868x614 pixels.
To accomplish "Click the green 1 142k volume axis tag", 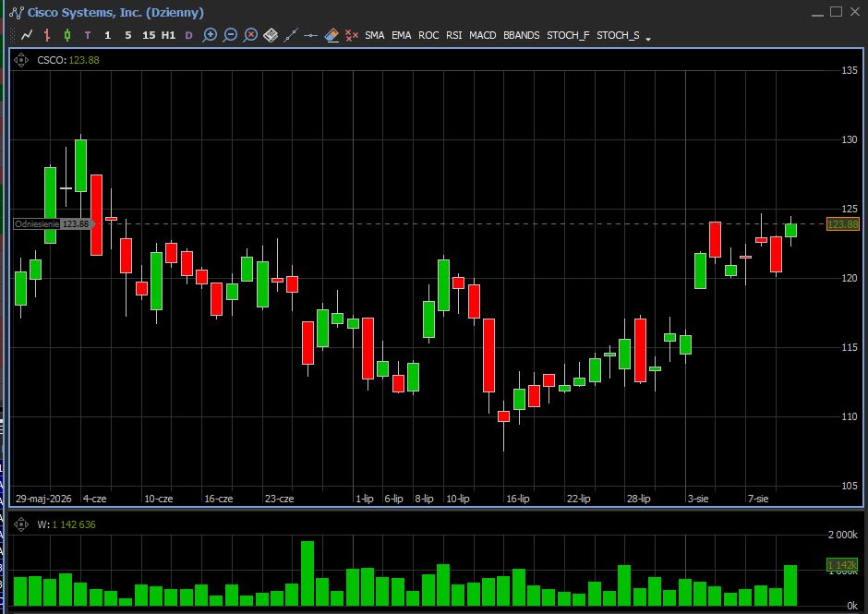I will click(x=842, y=565).
